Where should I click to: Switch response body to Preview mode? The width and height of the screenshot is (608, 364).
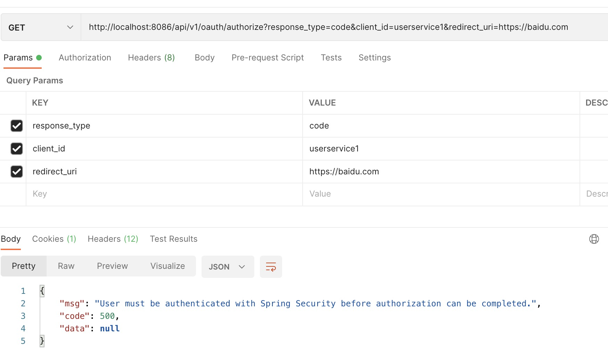pos(112,266)
